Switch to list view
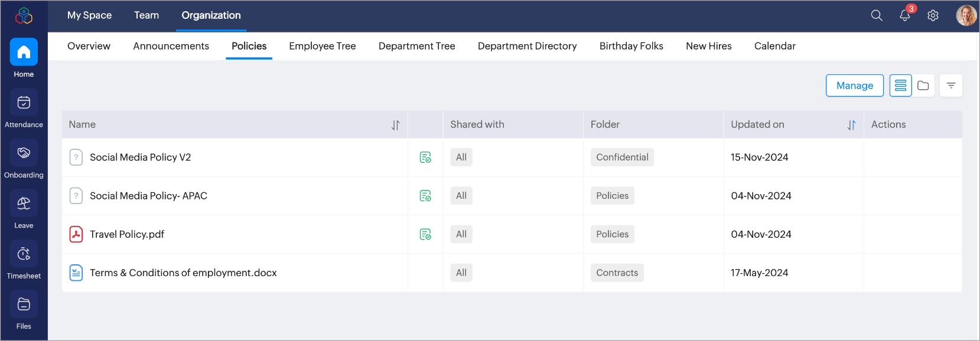The width and height of the screenshot is (980, 341). (x=900, y=86)
